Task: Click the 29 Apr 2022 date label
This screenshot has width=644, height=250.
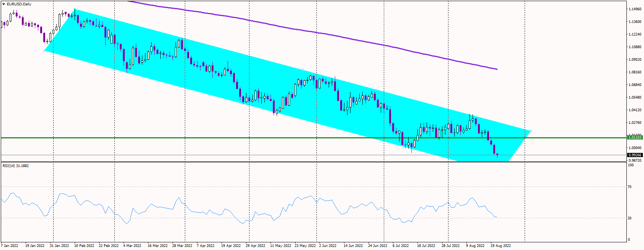Action: click(x=255, y=246)
